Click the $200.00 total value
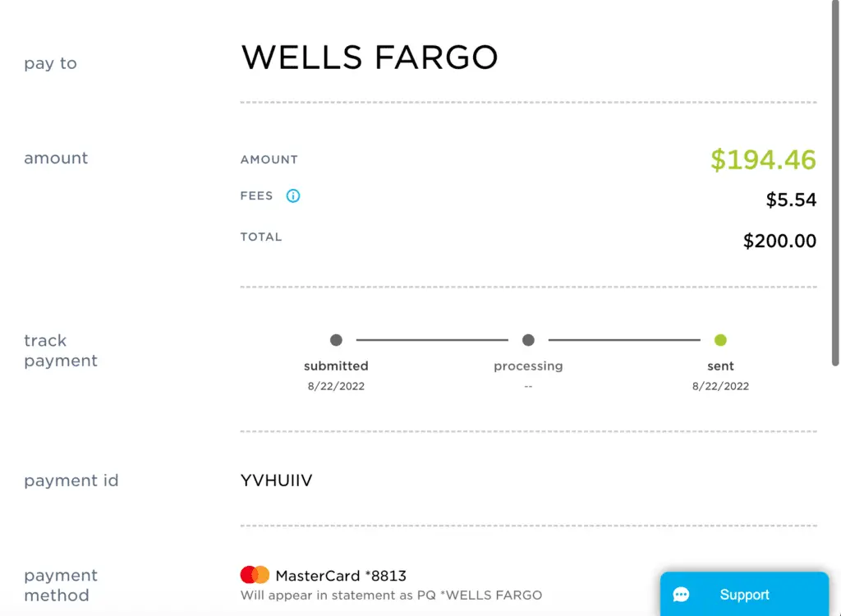Viewport: 841px width, 616px height. point(779,241)
